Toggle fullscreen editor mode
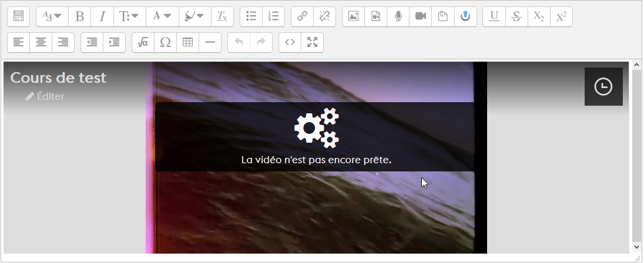This screenshot has width=644, height=263. 312,42
